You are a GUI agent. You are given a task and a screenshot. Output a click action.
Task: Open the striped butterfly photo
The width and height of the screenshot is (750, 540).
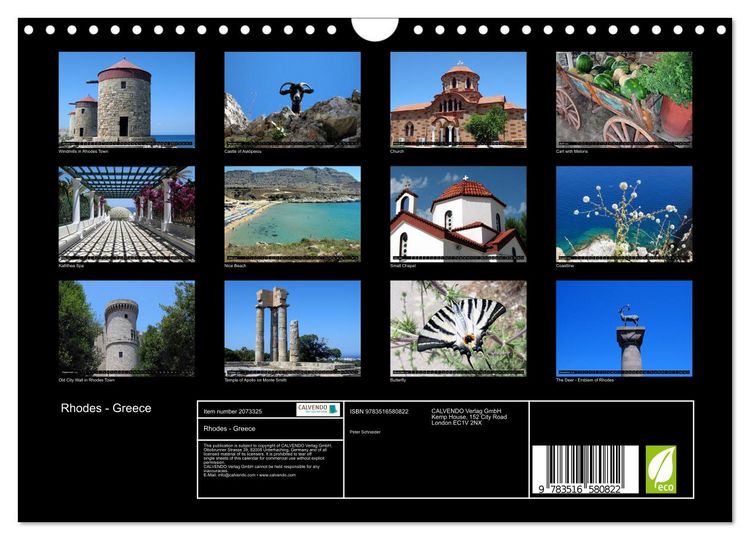coord(458,328)
